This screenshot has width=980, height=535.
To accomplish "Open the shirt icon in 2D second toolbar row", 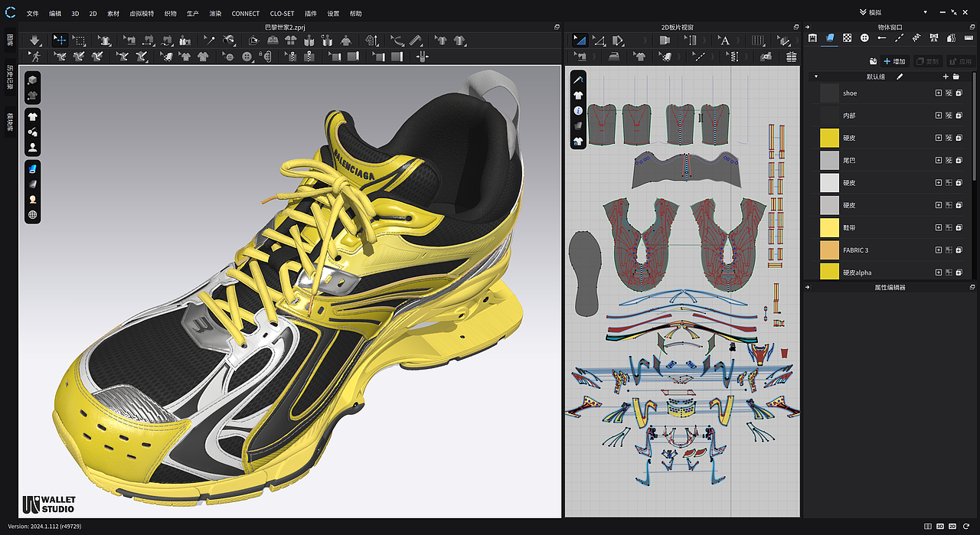I will click(x=640, y=57).
